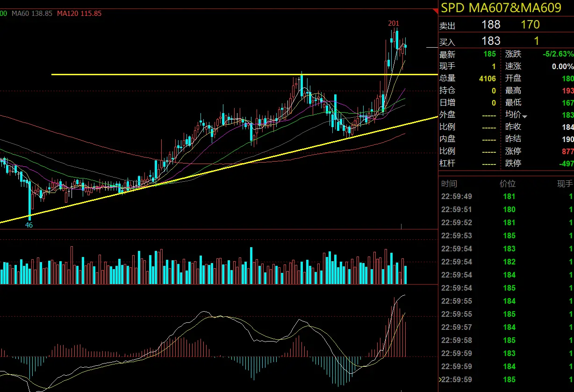Click the 价位 column header

click(x=508, y=184)
